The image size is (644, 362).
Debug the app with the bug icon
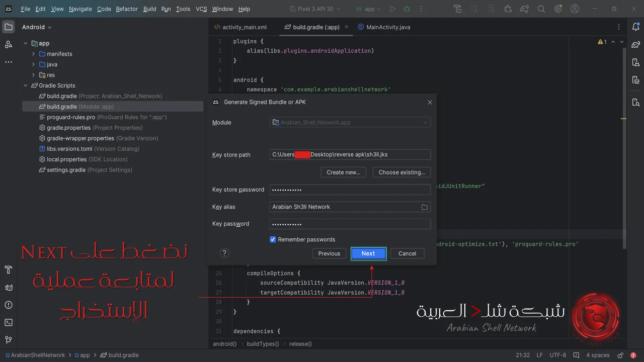point(407,9)
